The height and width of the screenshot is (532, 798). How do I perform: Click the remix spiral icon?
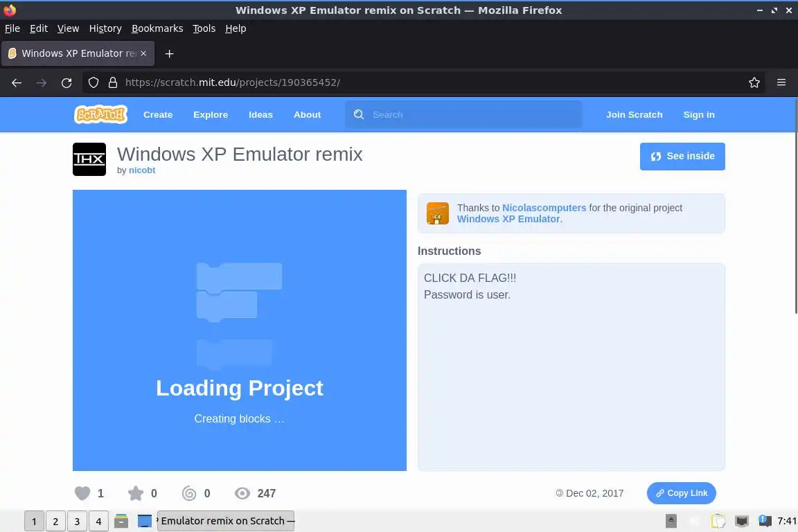pyautogui.click(x=189, y=493)
